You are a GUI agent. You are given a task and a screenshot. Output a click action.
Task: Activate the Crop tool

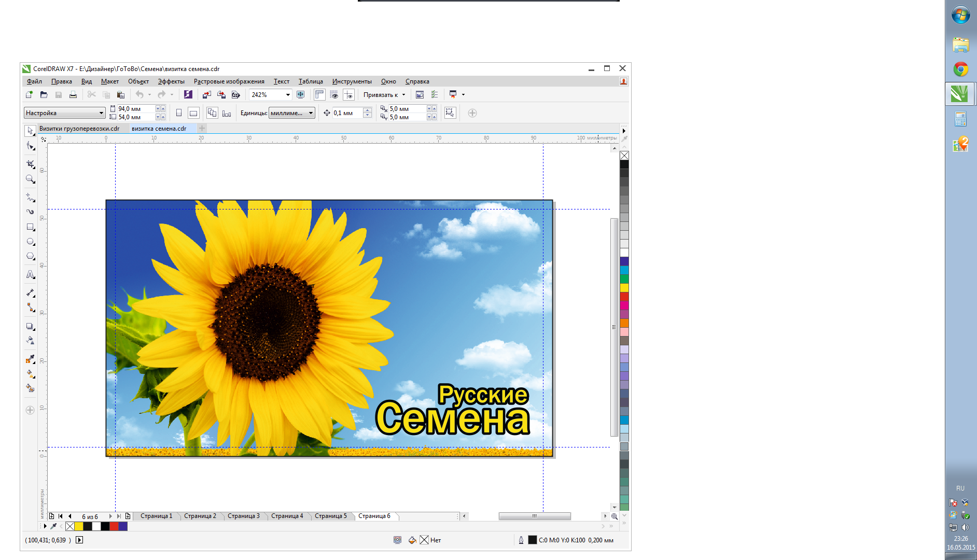30,164
